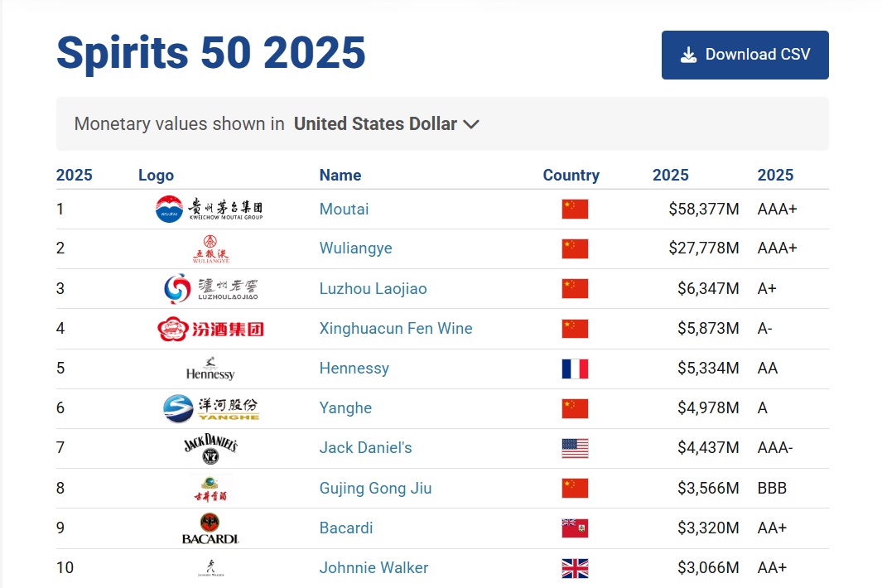The width and height of the screenshot is (882, 588).
Task: Open the Xinghuacun Fen Wine link
Action: click(x=395, y=329)
